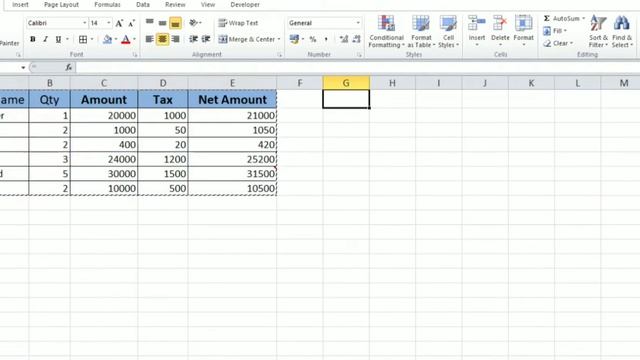640x360 pixels.
Task: Open Find & Select menu
Action: (x=622, y=32)
